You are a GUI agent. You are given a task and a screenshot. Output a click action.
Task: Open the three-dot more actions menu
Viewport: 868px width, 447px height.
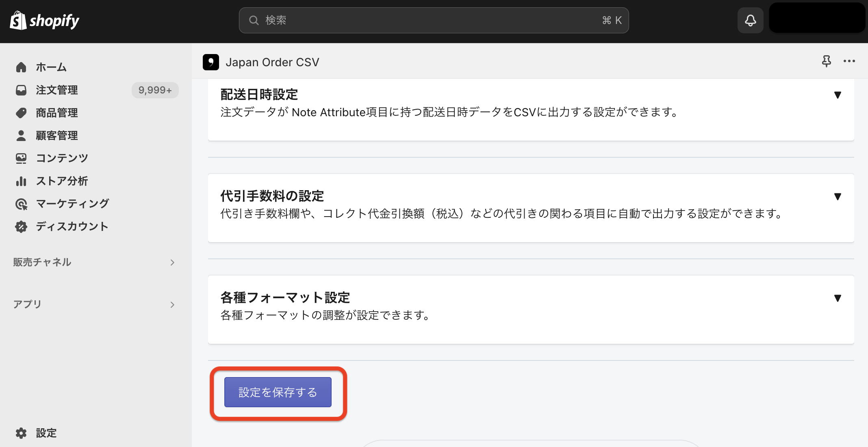tap(849, 61)
